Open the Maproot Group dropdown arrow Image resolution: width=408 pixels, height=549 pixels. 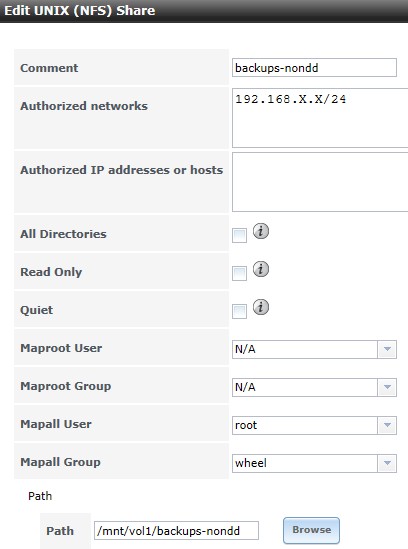click(x=387, y=387)
